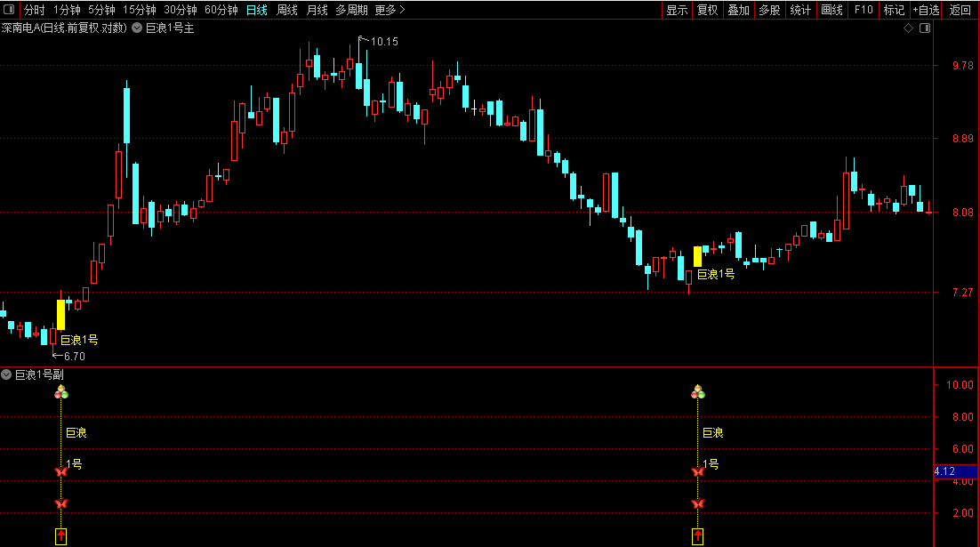Viewport: 980px width, 547px height.
Task: Click the 7.27 price axis label
Action: pyautogui.click(x=962, y=293)
